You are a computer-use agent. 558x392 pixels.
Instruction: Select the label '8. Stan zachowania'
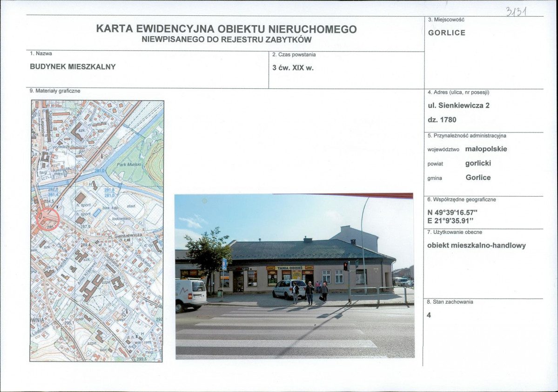(x=450, y=302)
